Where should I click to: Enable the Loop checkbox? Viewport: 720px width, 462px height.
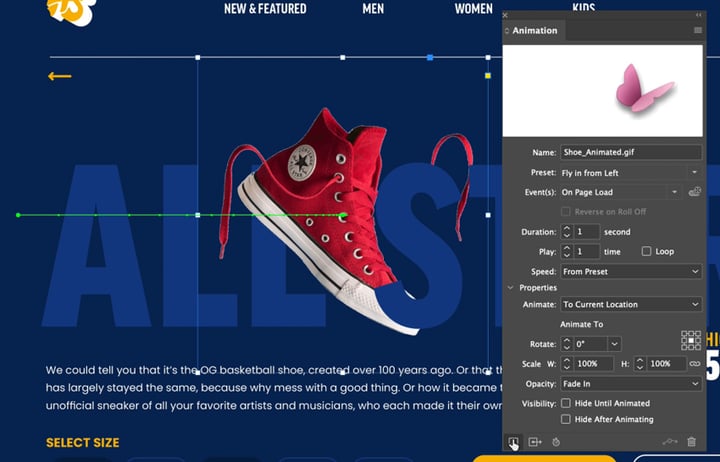(647, 251)
